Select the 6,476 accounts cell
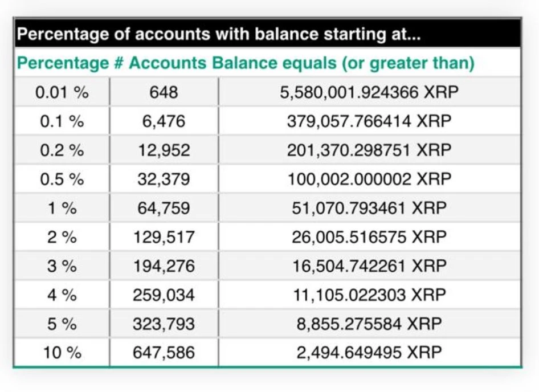This screenshot has width=539, height=392. pos(164,121)
